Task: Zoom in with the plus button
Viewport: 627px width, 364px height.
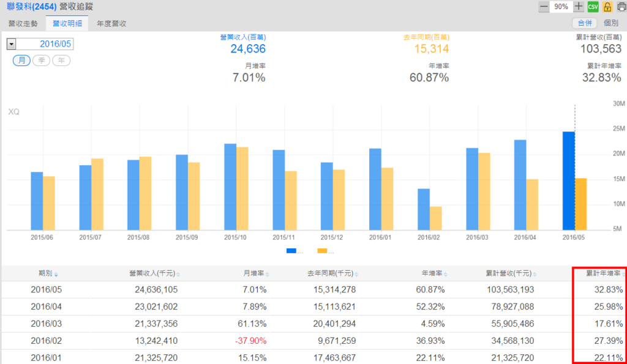Action: pos(578,7)
